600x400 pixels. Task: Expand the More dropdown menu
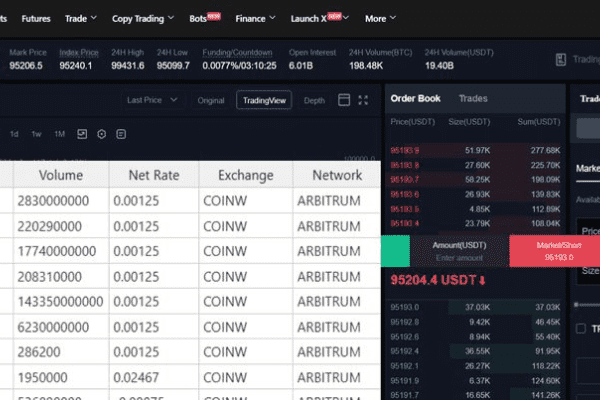click(x=380, y=18)
